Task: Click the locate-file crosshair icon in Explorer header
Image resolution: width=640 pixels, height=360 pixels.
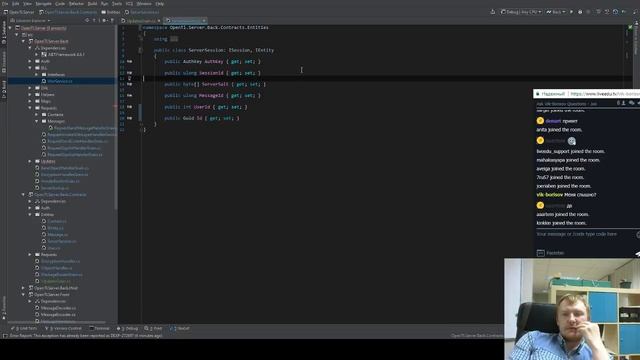Action: 87,20
